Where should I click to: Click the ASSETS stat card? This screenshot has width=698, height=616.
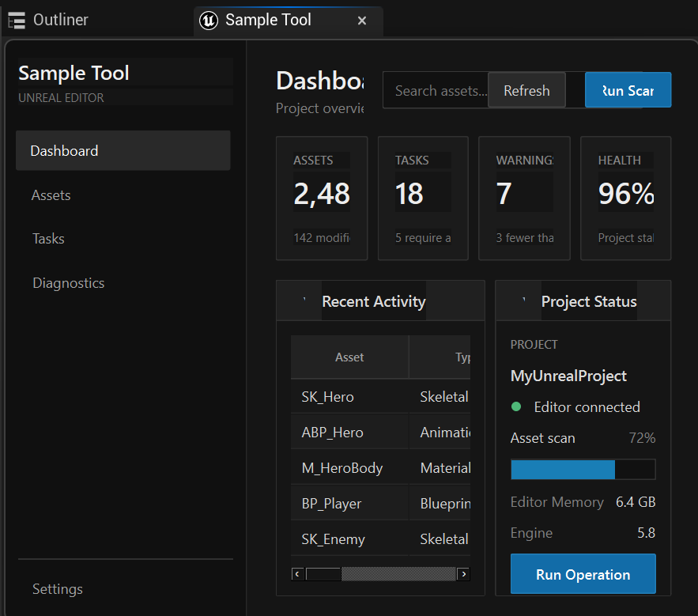point(322,198)
